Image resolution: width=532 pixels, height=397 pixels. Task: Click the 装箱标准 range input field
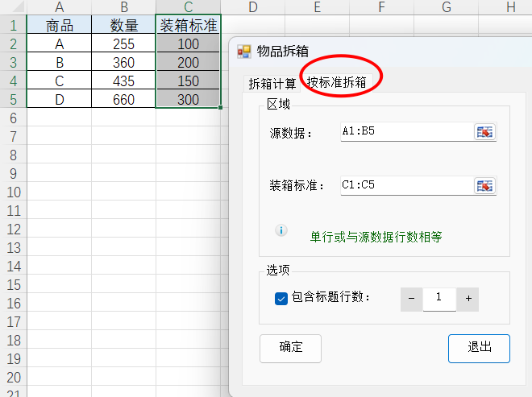pyautogui.click(x=407, y=186)
